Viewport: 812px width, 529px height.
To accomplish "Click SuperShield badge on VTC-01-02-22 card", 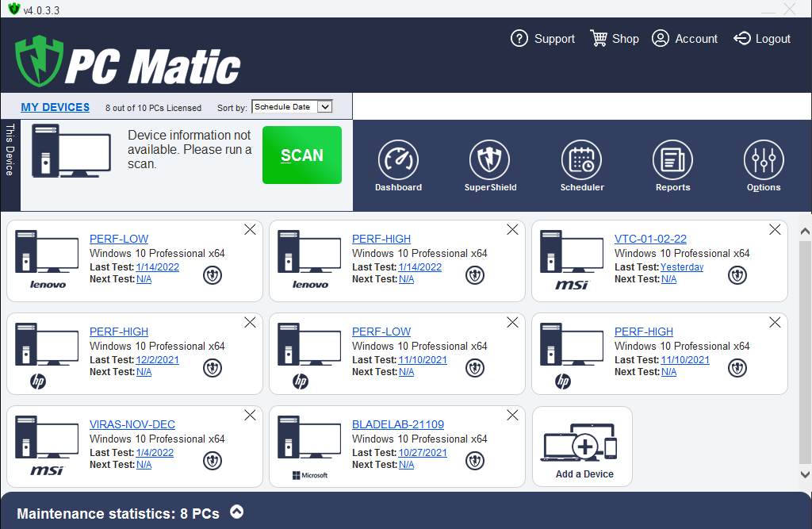I will pyautogui.click(x=737, y=275).
